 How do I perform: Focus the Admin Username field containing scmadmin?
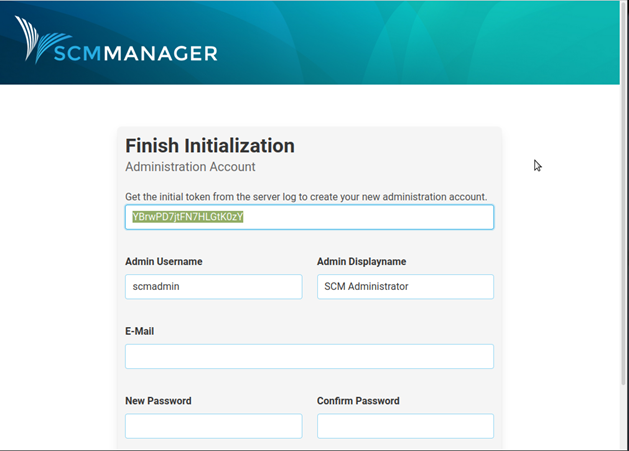pyautogui.click(x=213, y=286)
